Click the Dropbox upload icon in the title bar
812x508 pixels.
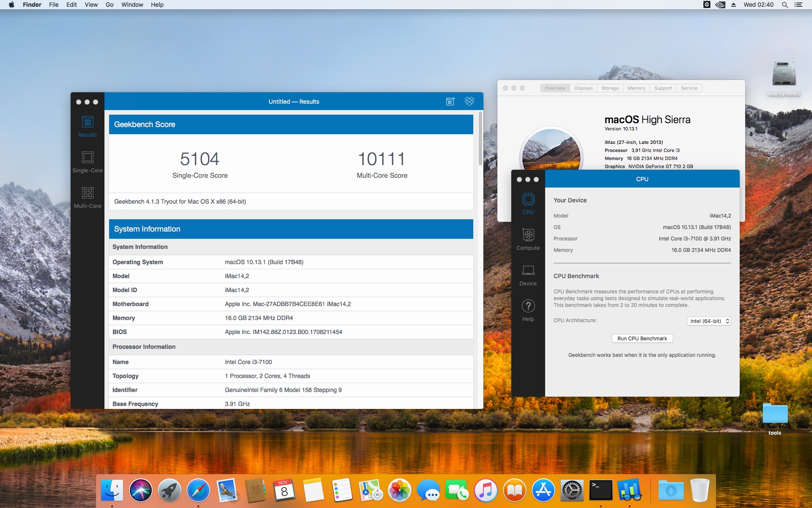(x=469, y=102)
